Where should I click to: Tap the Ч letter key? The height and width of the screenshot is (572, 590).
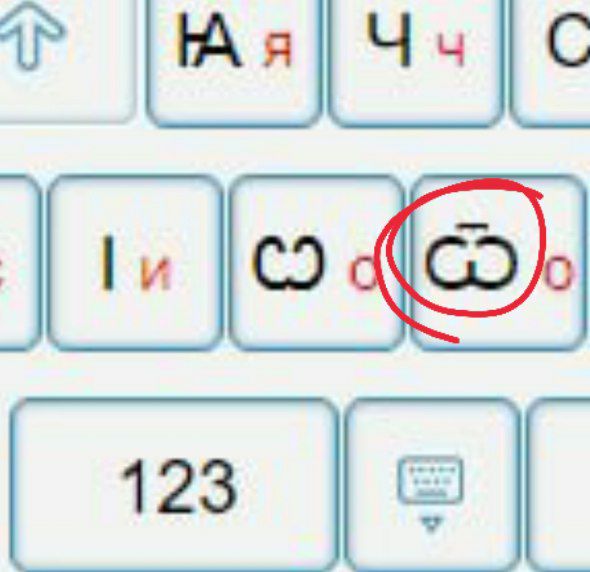pos(415,62)
